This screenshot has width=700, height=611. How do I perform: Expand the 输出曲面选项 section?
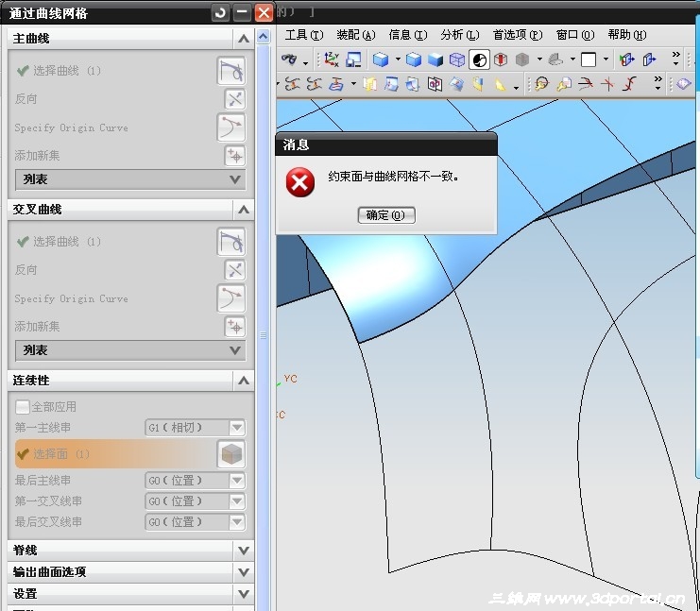point(244,572)
